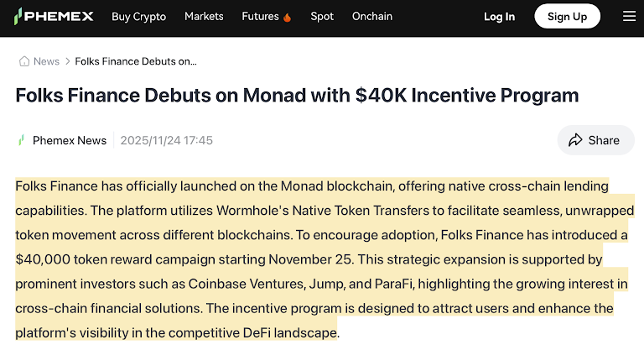
Task: Click the home icon in breadcrumb
Action: tap(24, 61)
